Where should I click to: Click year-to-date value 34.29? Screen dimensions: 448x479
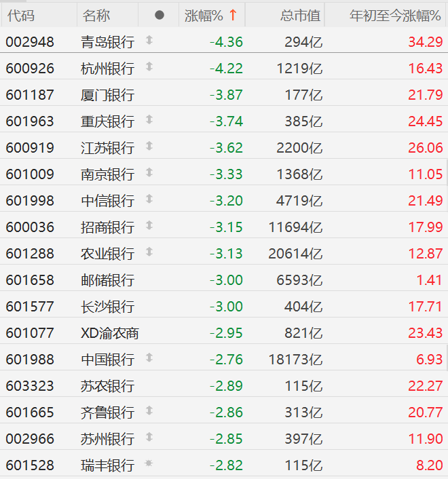(426, 42)
